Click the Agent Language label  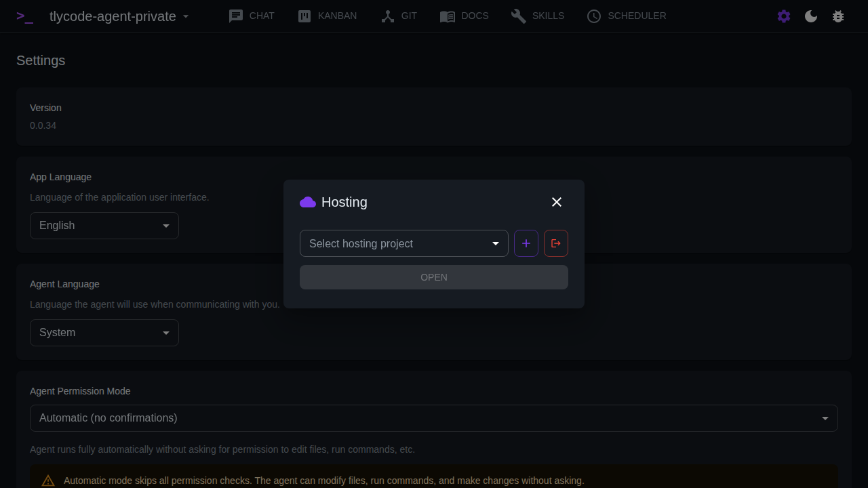(x=64, y=284)
